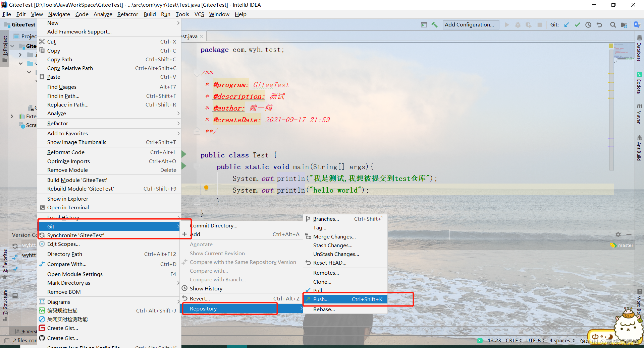Expand the Add to Favorites submenu
Screen dimensions: 644x348
click(x=109, y=133)
